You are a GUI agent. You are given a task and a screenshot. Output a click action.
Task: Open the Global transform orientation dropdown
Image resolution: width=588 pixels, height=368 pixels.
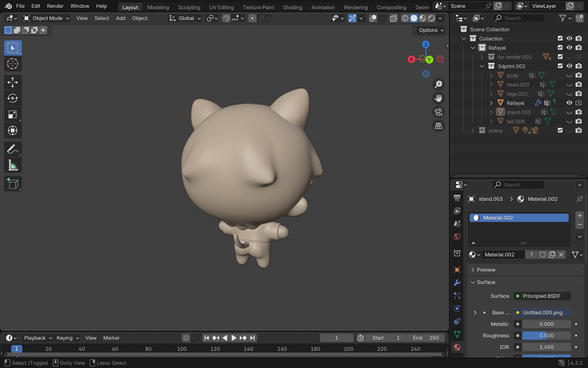point(185,18)
